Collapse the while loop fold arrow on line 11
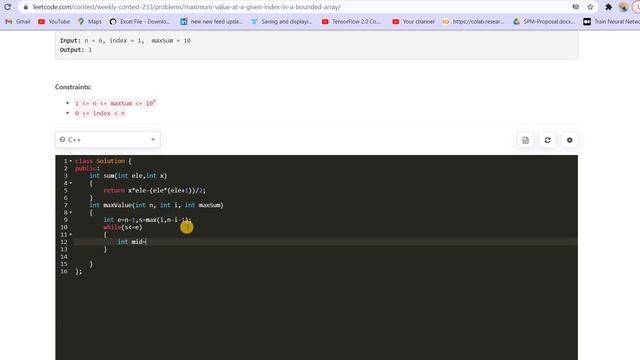 click(x=71, y=234)
